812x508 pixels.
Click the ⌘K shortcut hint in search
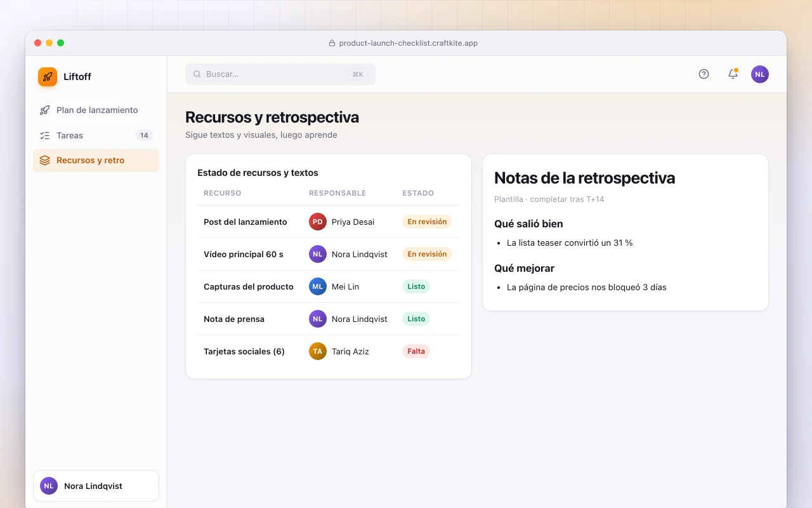tap(358, 74)
